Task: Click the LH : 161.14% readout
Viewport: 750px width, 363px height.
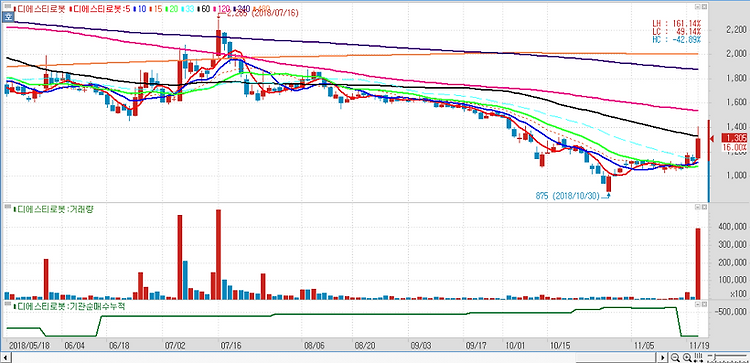Action: pyautogui.click(x=677, y=23)
